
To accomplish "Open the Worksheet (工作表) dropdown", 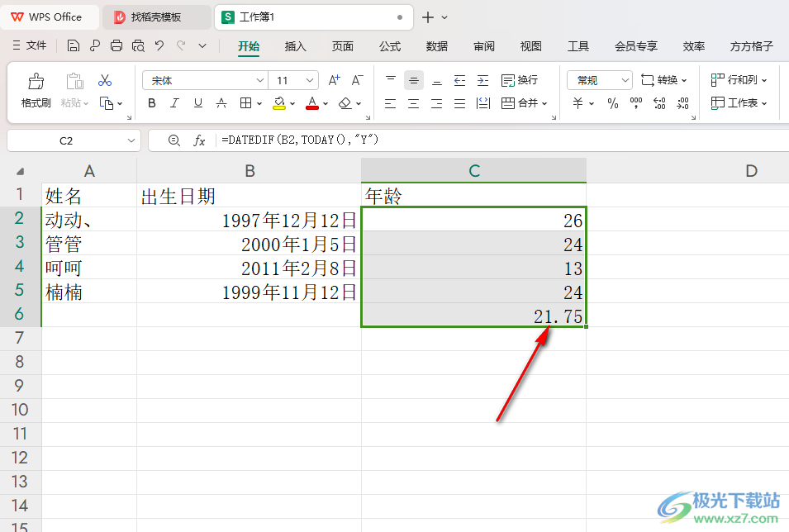I will pos(739,103).
